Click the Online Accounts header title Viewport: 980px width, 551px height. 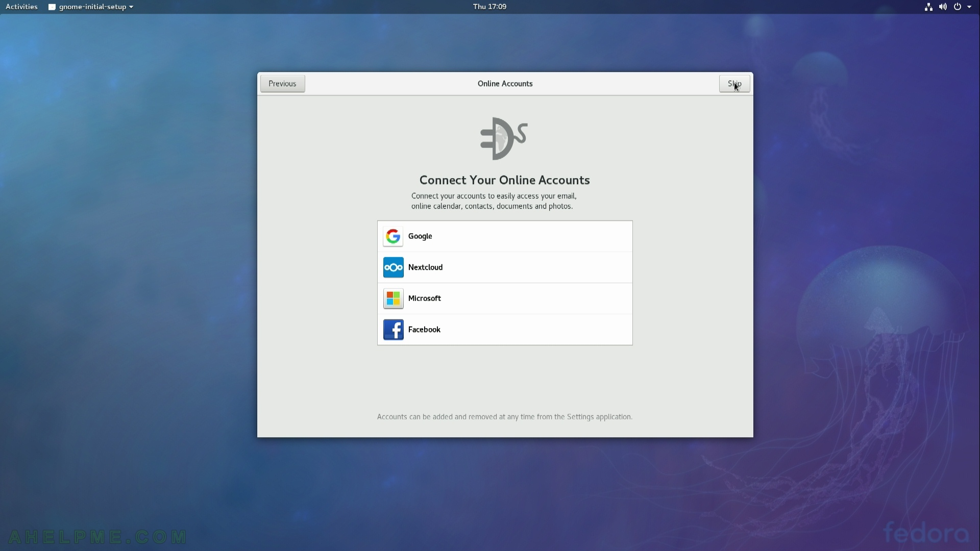click(505, 84)
